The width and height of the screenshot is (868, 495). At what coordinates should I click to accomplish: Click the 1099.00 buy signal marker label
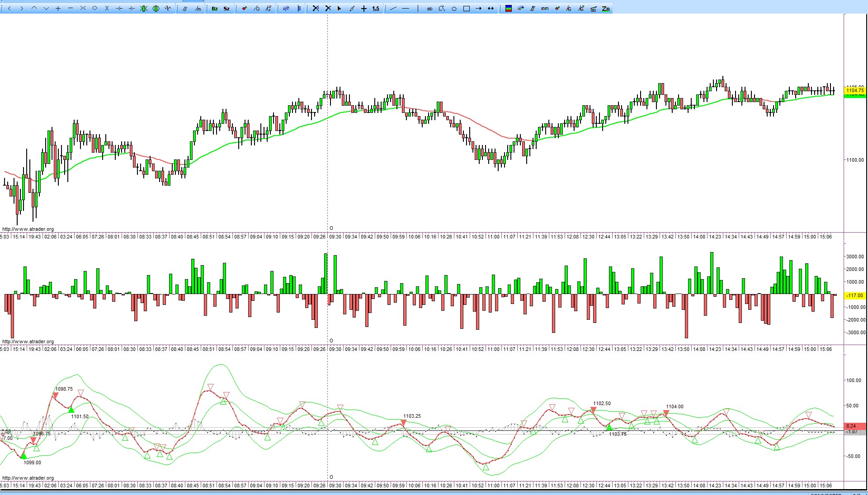(x=32, y=462)
